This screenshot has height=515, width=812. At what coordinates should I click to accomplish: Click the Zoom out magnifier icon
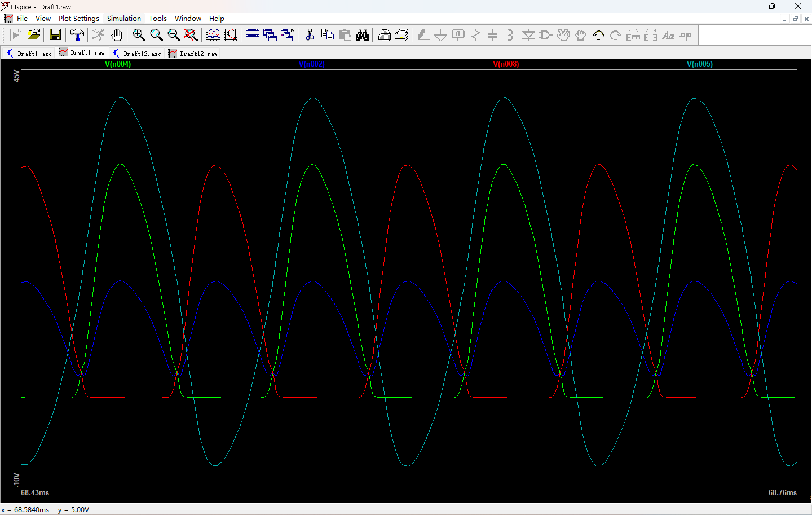coord(174,35)
